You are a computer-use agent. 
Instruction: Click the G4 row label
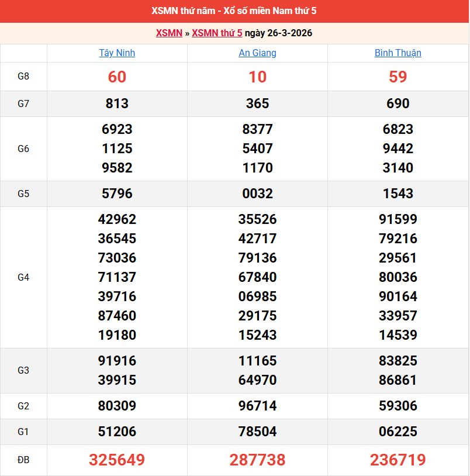[23, 277]
